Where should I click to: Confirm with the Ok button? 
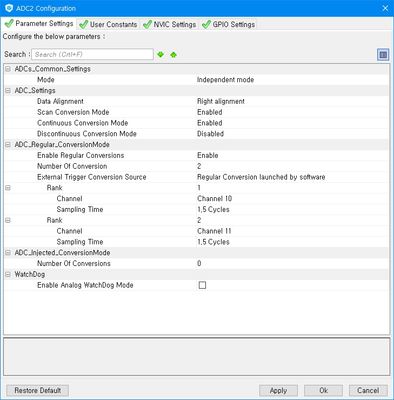[x=323, y=390]
